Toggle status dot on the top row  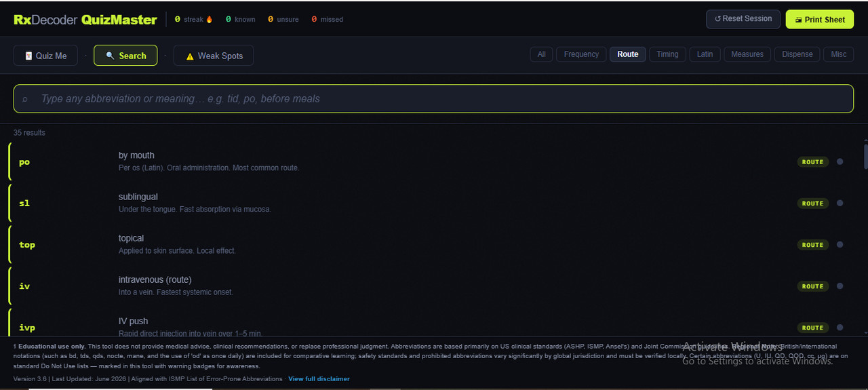tap(840, 244)
